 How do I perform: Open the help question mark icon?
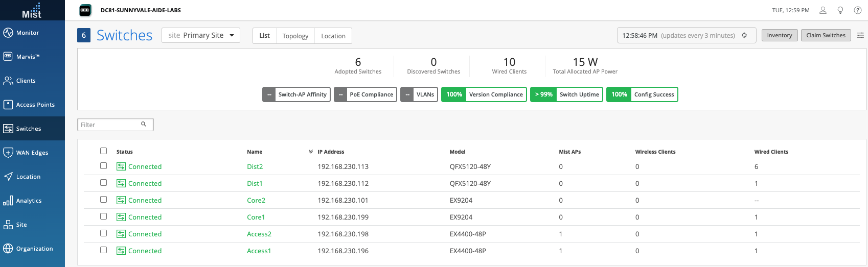[858, 10]
